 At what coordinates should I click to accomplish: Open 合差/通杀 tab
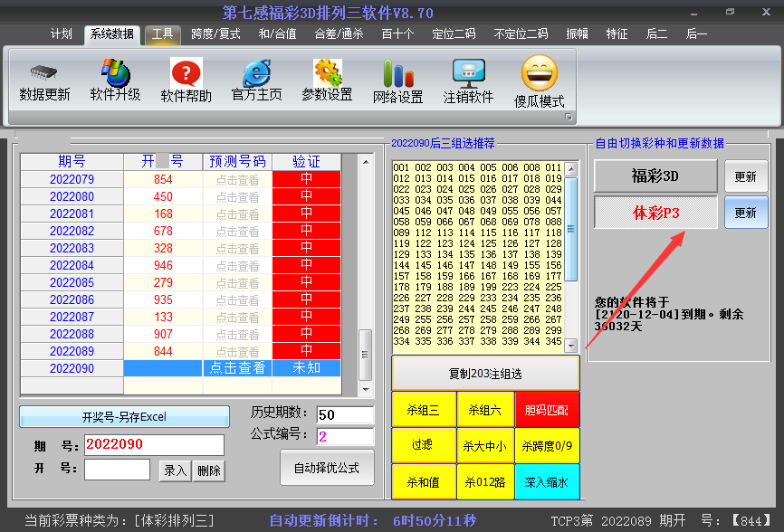click(x=339, y=34)
